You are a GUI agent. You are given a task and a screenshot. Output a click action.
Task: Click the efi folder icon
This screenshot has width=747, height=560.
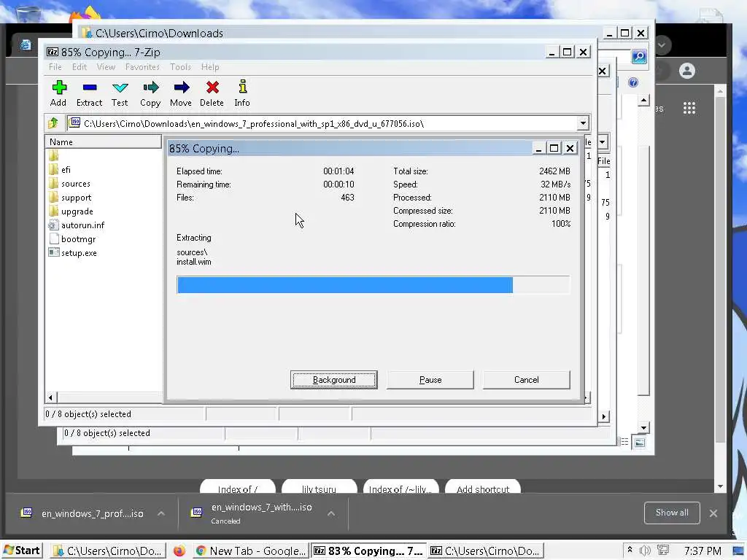point(53,169)
